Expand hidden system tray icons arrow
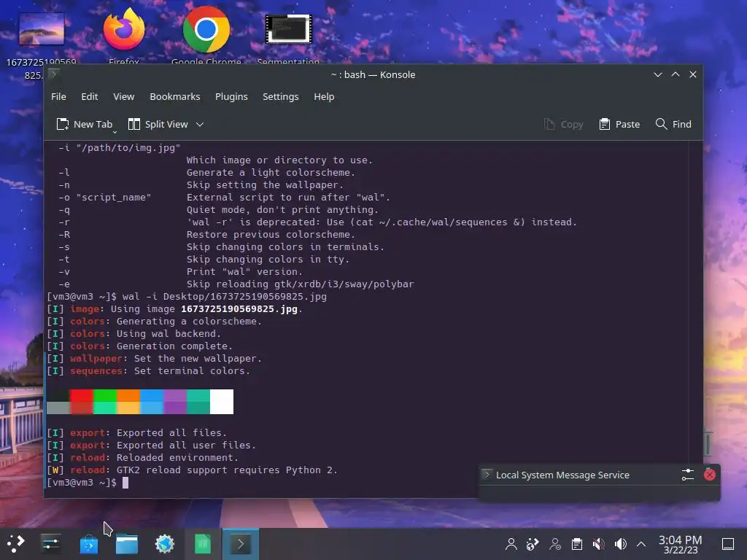This screenshot has height=560, width=747. click(x=641, y=544)
